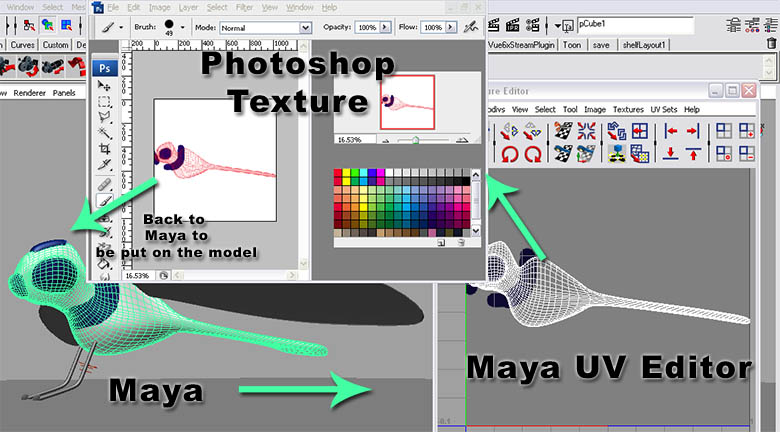780x432 pixels.
Task: Open the Opacity slider arrow
Action: pos(386,27)
